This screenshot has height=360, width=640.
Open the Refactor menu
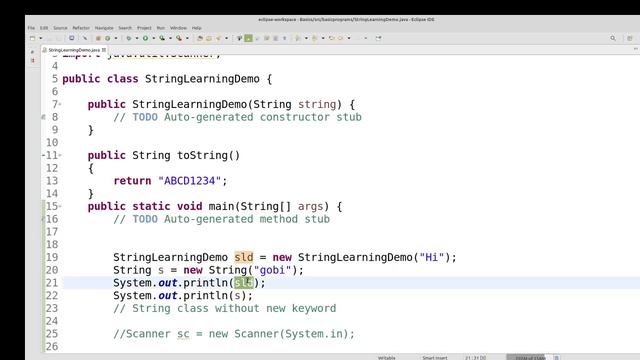coord(81,28)
